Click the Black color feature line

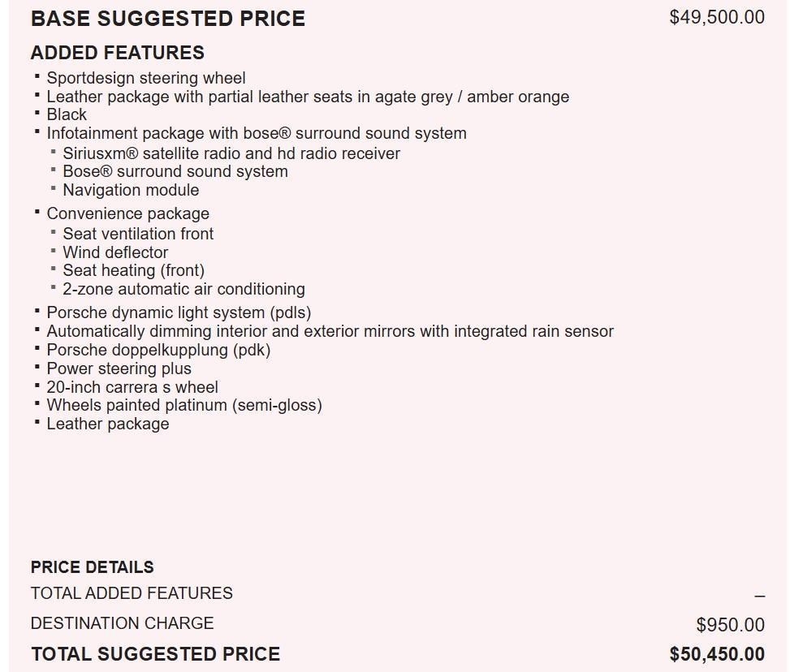[67, 114]
